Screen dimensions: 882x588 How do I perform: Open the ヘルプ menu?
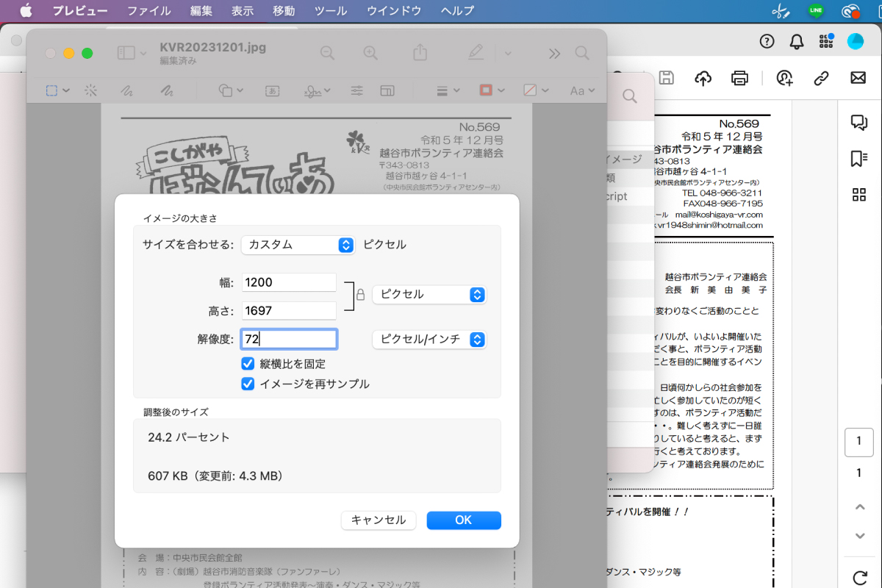coord(457,10)
